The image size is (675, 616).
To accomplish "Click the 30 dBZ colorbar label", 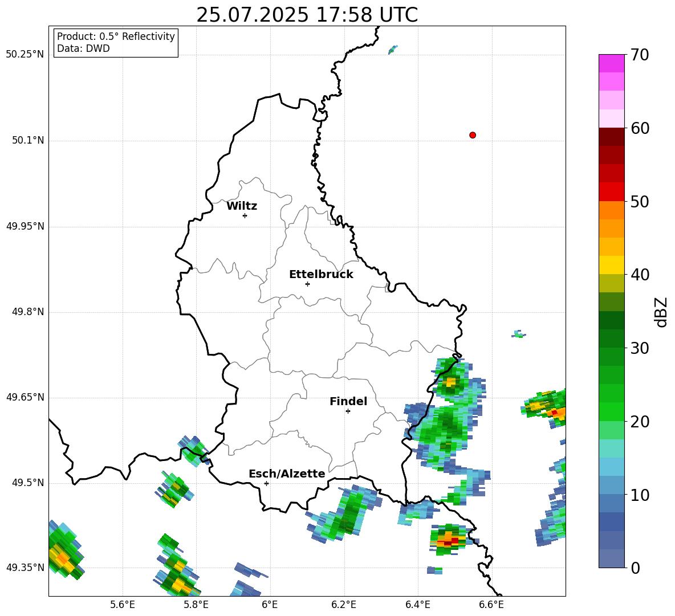I will (640, 348).
